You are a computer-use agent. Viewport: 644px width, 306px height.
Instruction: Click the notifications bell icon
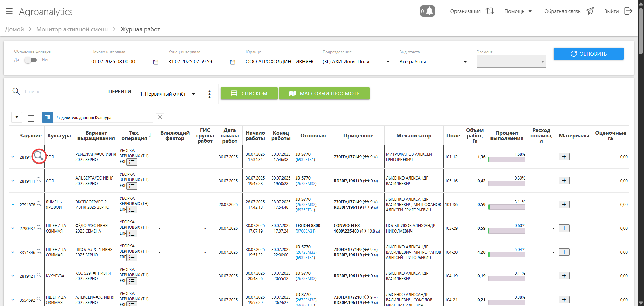(427, 11)
